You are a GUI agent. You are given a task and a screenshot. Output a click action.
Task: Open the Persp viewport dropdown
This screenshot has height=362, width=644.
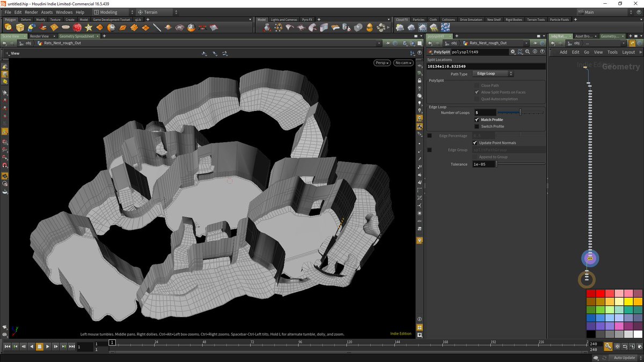pyautogui.click(x=382, y=63)
